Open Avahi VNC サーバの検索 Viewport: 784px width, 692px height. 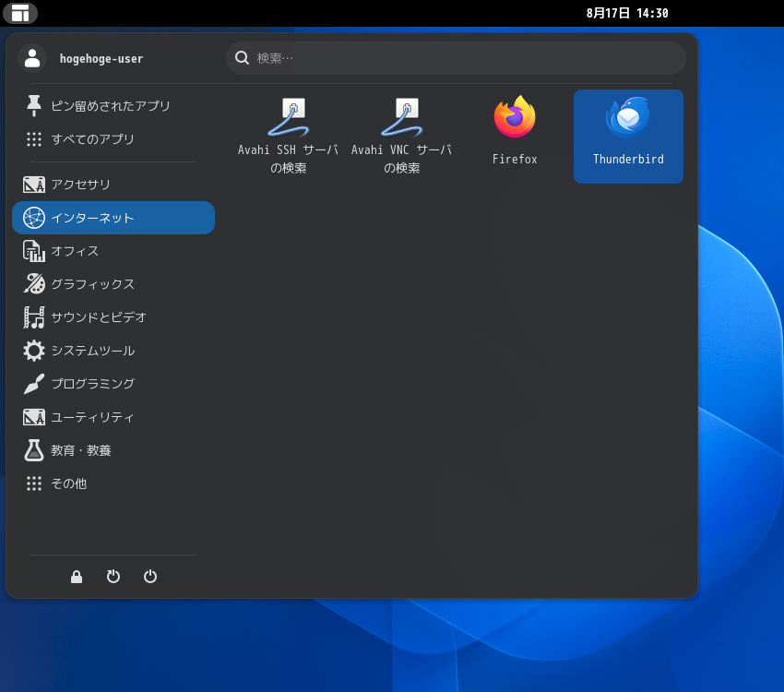click(x=401, y=136)
